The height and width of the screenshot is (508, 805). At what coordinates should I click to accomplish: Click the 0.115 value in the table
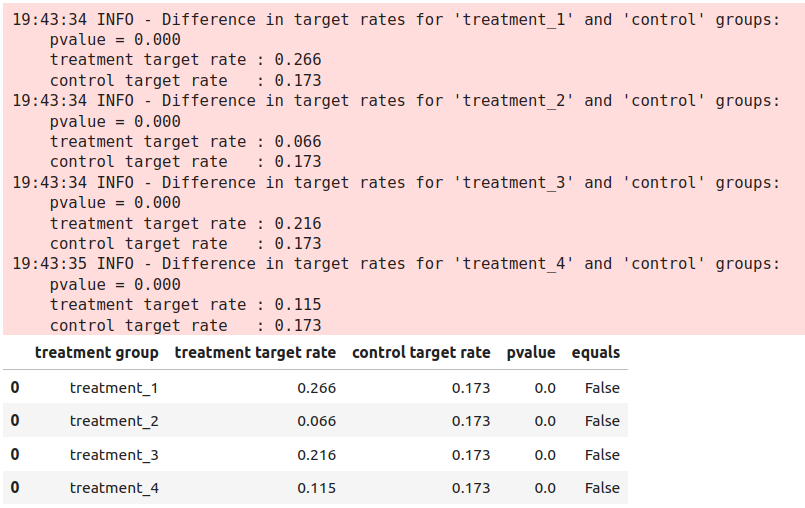tap(316, 488)
